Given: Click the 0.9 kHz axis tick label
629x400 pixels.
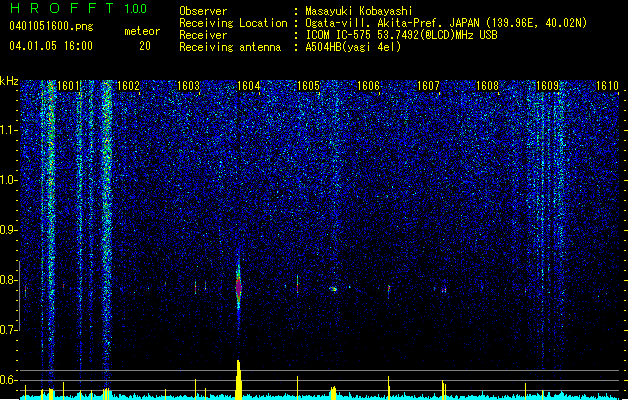Looking at the screenshot, I should 9,230.
